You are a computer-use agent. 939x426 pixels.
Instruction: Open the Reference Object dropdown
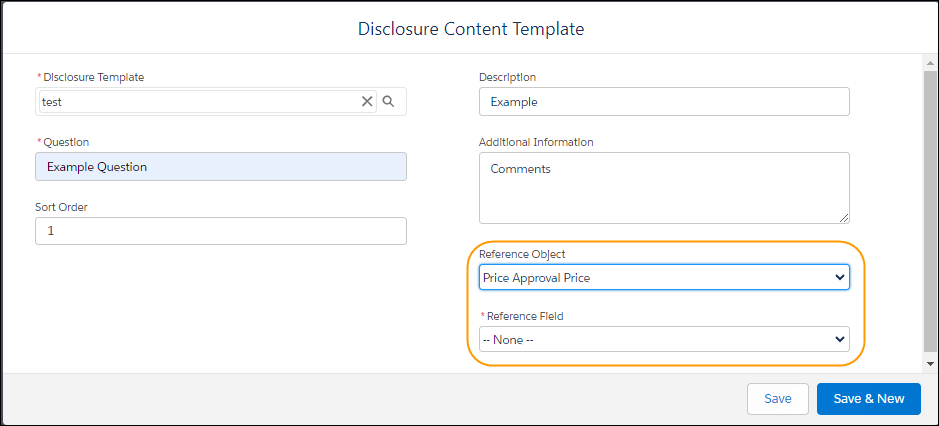pyautogui.click(x=664, y=277)
